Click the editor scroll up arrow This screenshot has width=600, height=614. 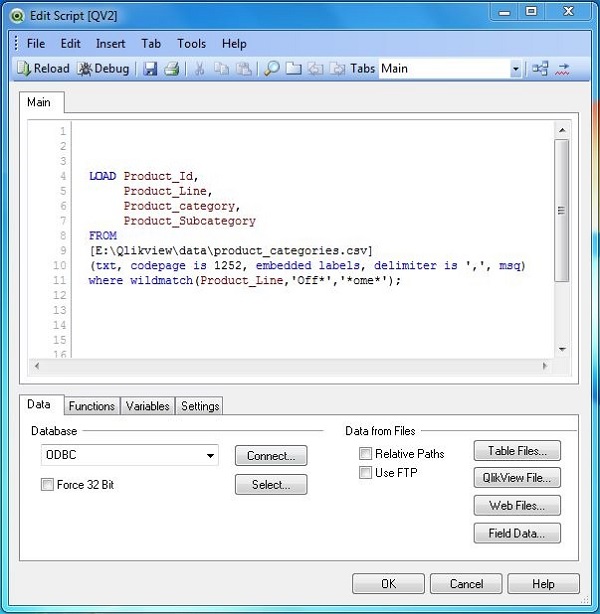coord(562,130)
